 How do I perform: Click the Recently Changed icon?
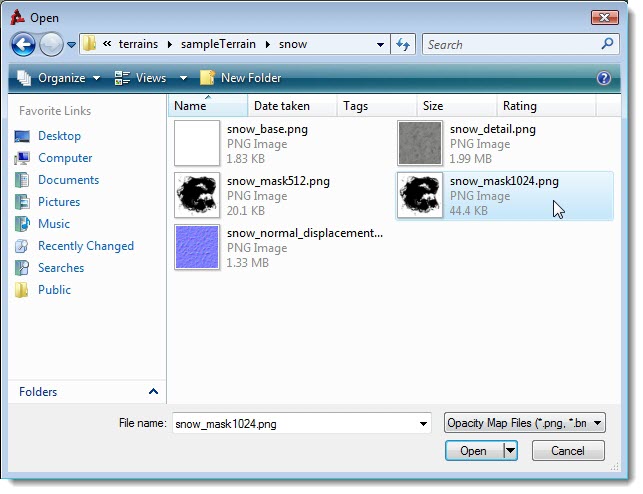coord(22,246)
